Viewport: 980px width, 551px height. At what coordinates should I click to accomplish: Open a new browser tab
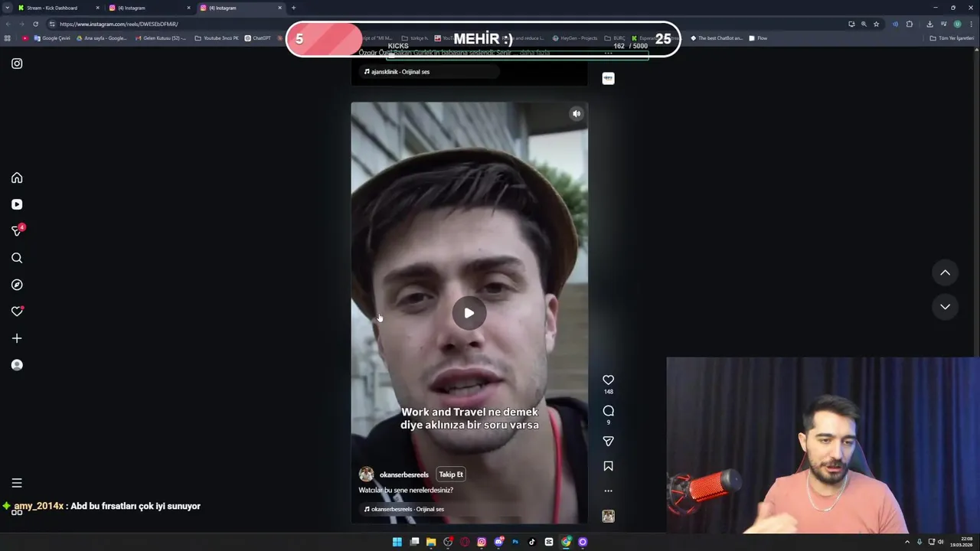click(293, 8)
